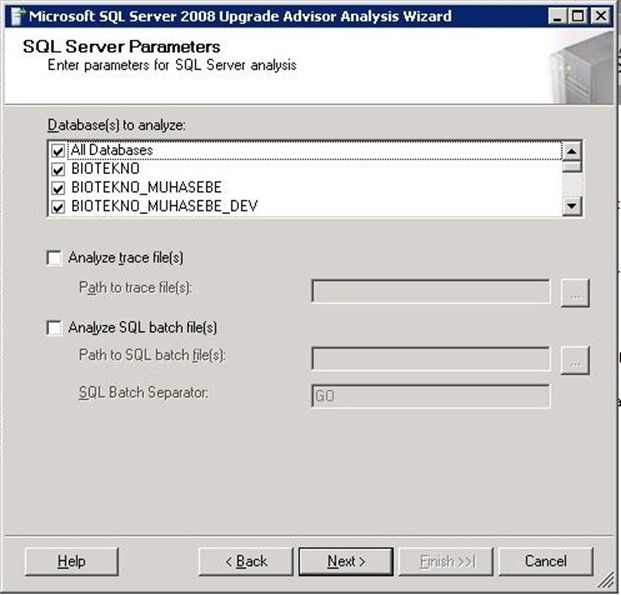Select the BIOTEKNO row text
The height and width of the screenshot is (595, 621).
coord(105,169)
